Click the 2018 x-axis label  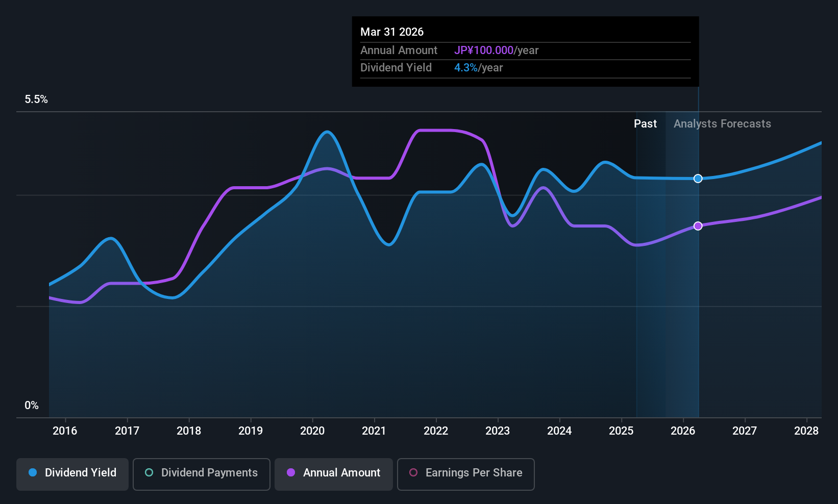coord(189,431)
